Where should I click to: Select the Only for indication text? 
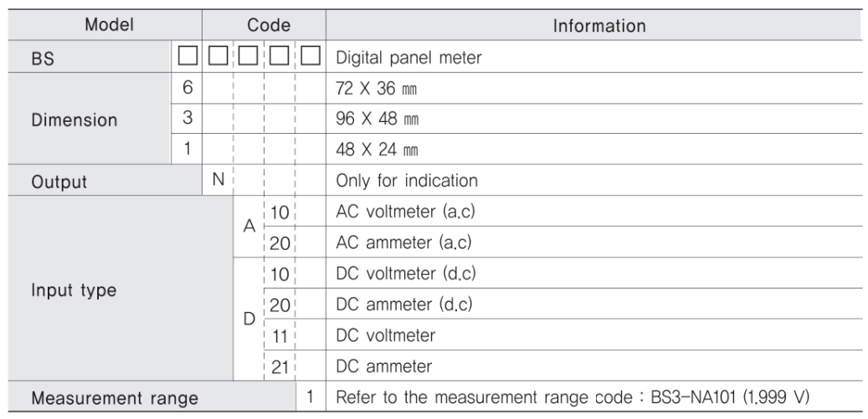[406, 181]
